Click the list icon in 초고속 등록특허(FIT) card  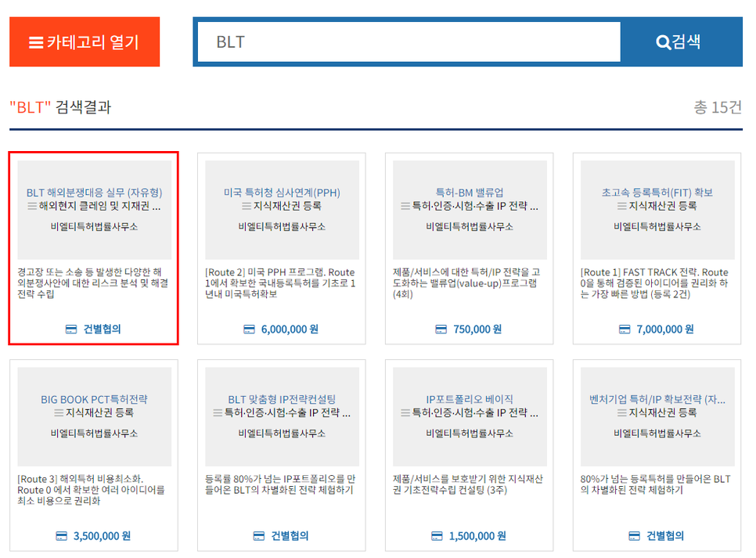(622, 207)
